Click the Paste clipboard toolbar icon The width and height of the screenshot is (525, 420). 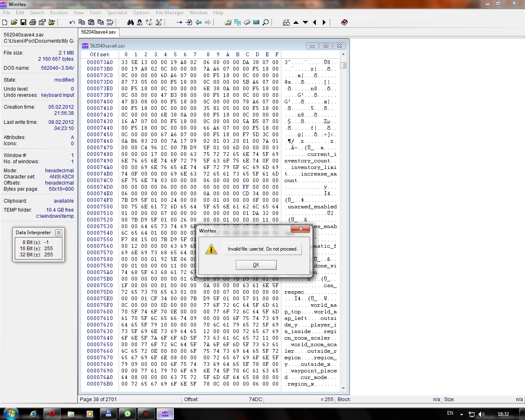91,23
